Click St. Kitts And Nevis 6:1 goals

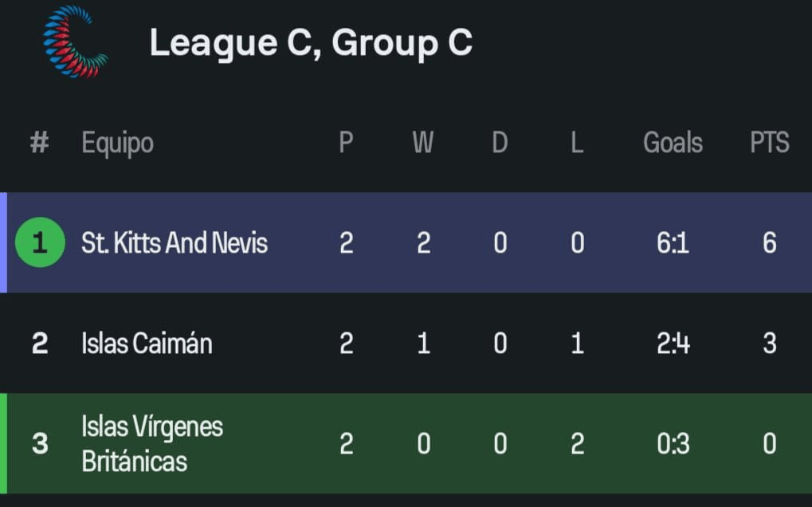pos(673,242)
